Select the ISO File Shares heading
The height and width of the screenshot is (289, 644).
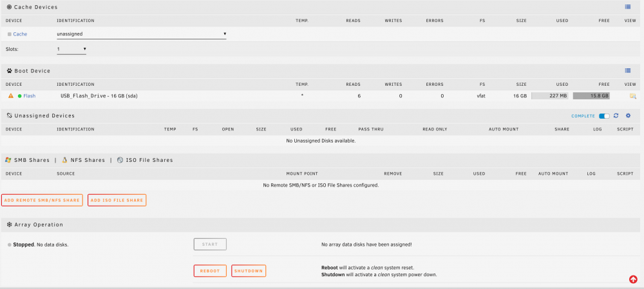click(x=149, y=160)
